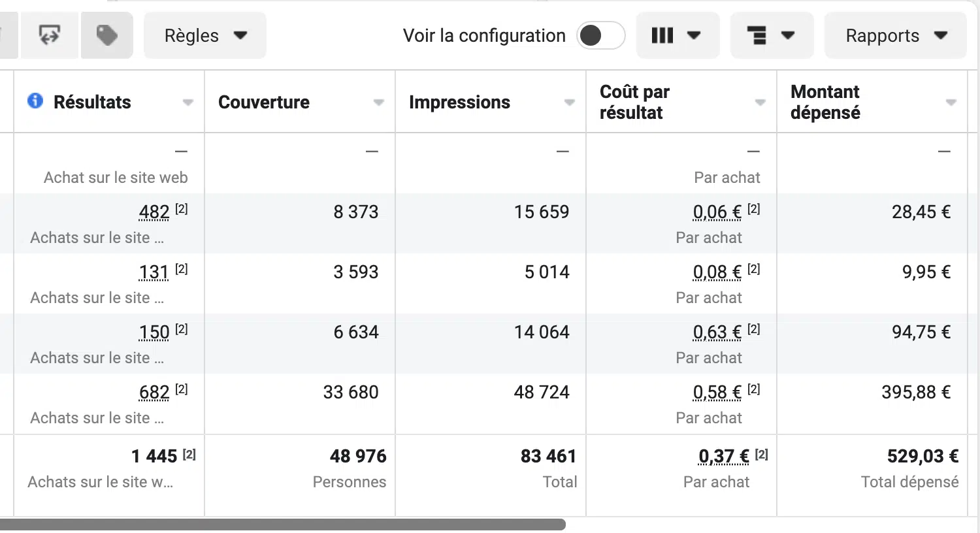Viewport: 980px width, 533px height.
Task: Expand the Résultats column header arrow
Action: (x=188, y=103)
